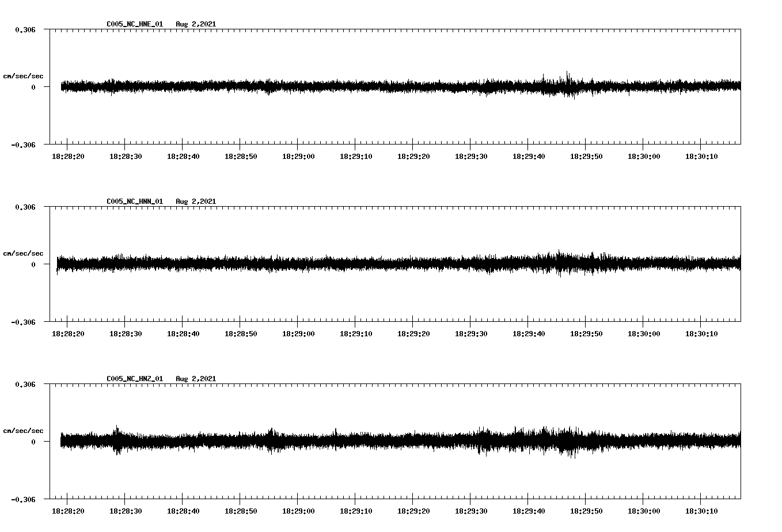Click 18:30:10 time label under HNN plot

tap(701, 333)
